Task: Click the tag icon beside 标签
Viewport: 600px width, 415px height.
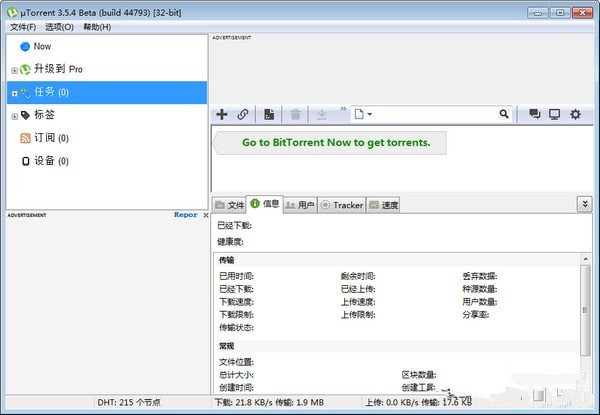Action: [x=25, y=115]
